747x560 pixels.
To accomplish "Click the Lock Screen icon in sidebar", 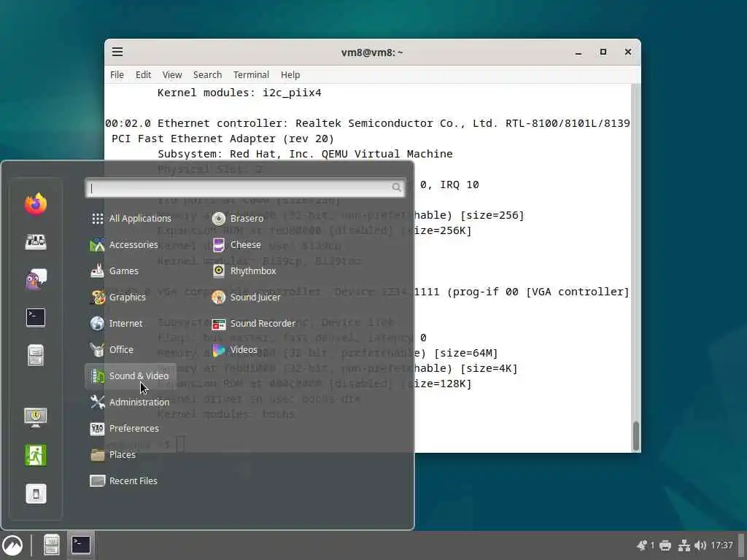I will [x=36, y=418].
